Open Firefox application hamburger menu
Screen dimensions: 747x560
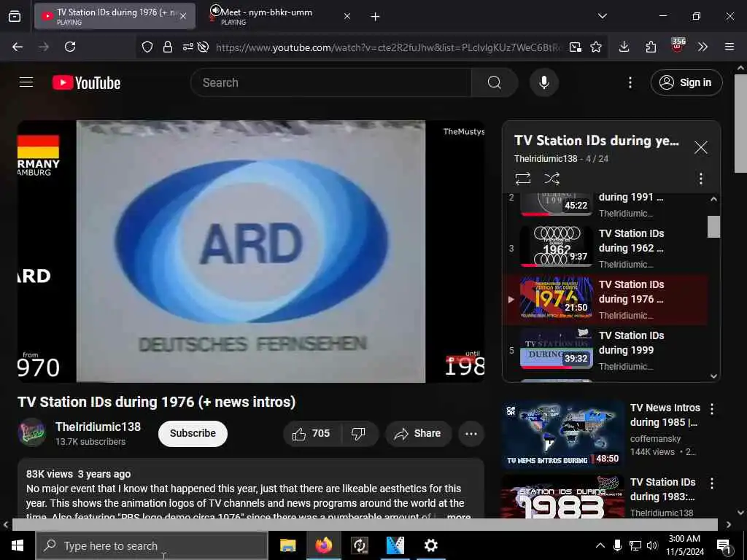(729, 47)
